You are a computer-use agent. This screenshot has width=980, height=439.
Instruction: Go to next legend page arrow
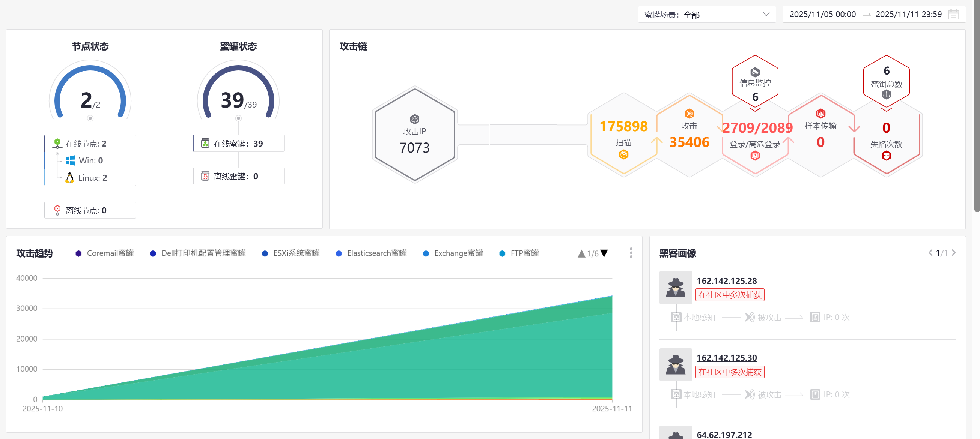coord(604,253)
